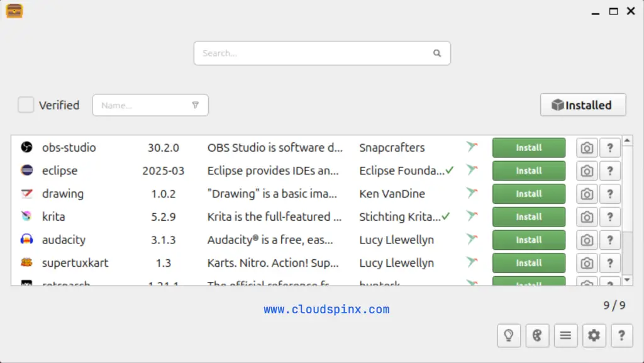Click the Snap hummingbird icon for drawing
Screen dimensions: 644x363
(472, 194)
